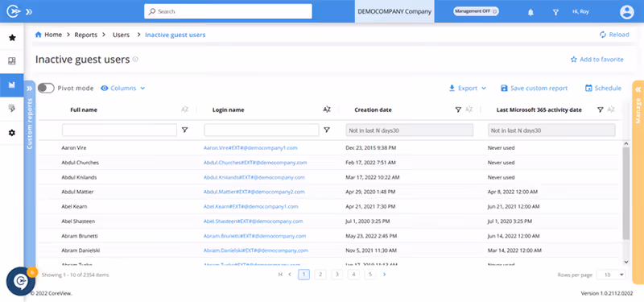Click the CoreView logo icon
644x302 pixels.
13,11
